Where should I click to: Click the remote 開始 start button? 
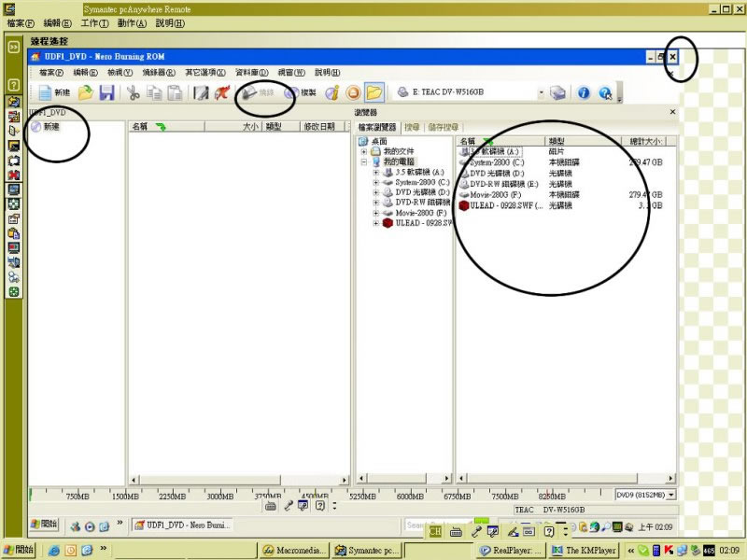pyautogui.click(x=44, y=525)
